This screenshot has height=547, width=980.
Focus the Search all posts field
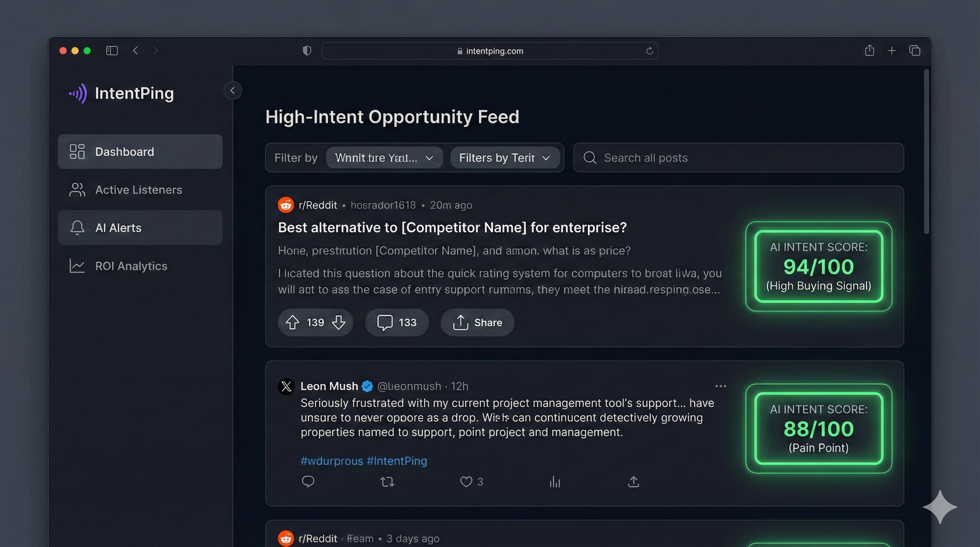(738, 158)
